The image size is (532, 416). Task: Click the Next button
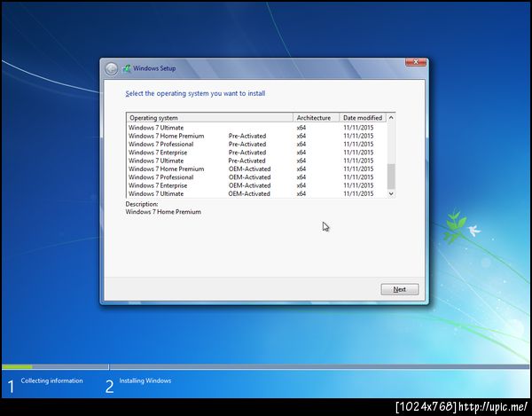[400, 289]
